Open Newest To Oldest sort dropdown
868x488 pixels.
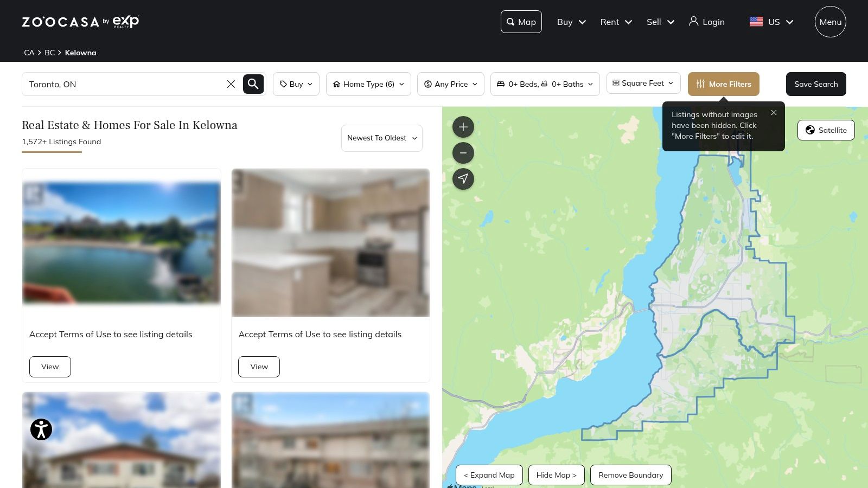381,138
